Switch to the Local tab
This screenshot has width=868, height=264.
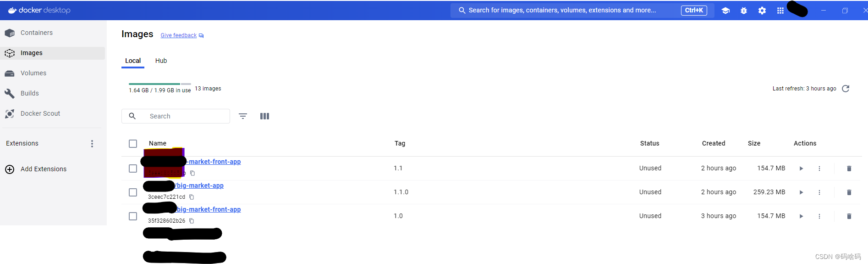click(x=133, y=61)
